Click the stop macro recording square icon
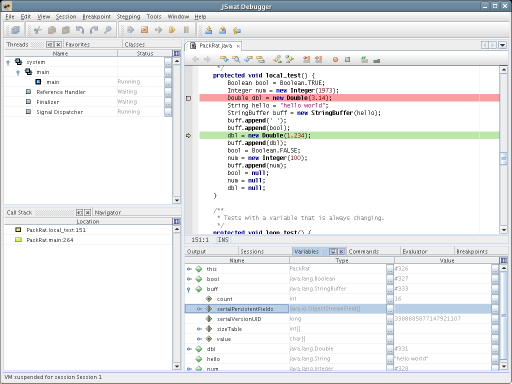 [x=347, y=60]
